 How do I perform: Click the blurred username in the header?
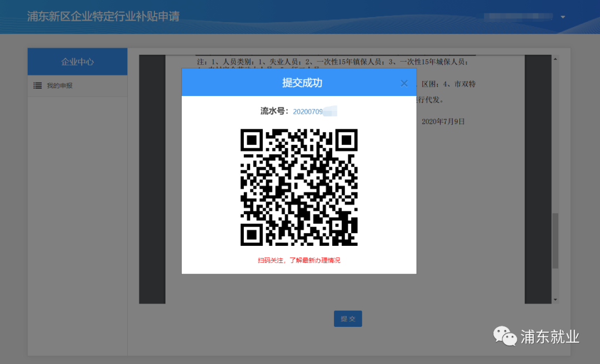518,17
